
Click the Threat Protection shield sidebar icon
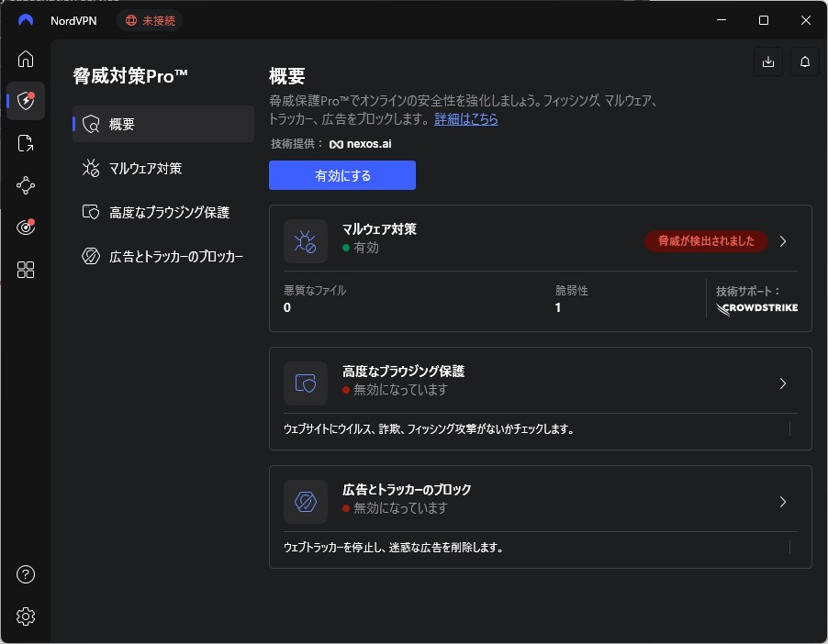26,101
